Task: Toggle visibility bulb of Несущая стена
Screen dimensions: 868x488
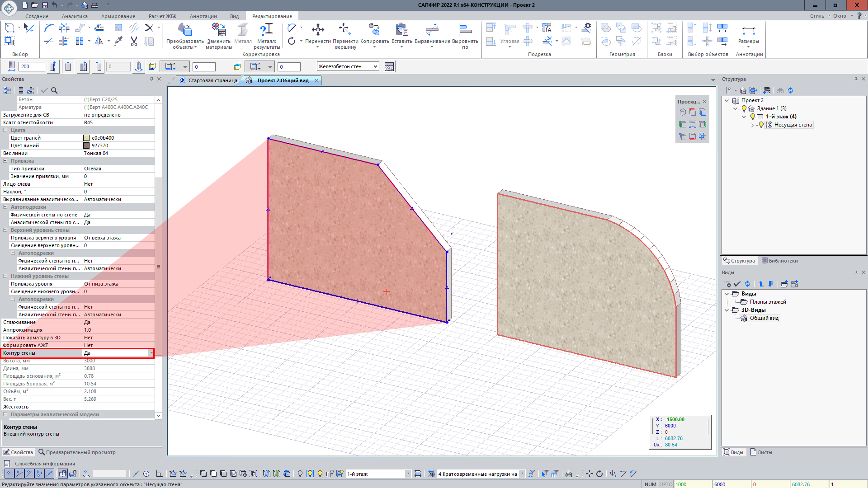Action: [761, 125]
